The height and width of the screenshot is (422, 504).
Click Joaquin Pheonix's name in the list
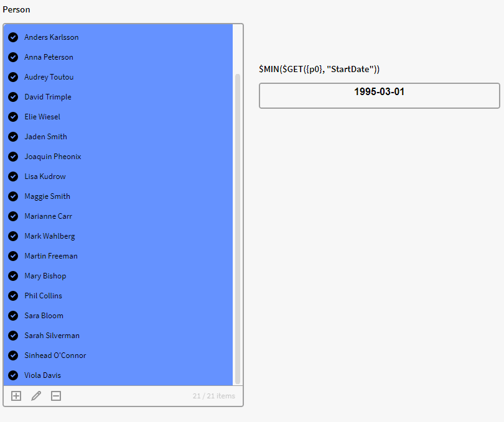click(53, 157)
